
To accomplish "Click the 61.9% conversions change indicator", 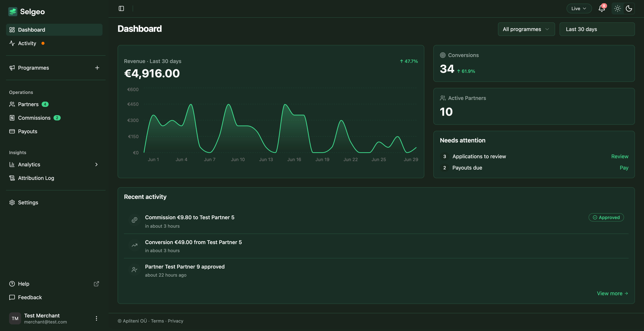I will [x=466, y=71].
